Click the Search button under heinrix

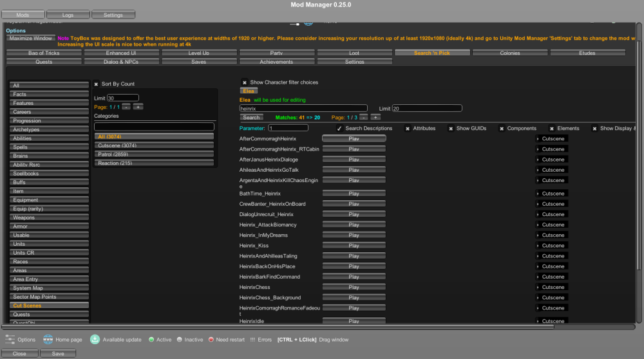(251, 118)
